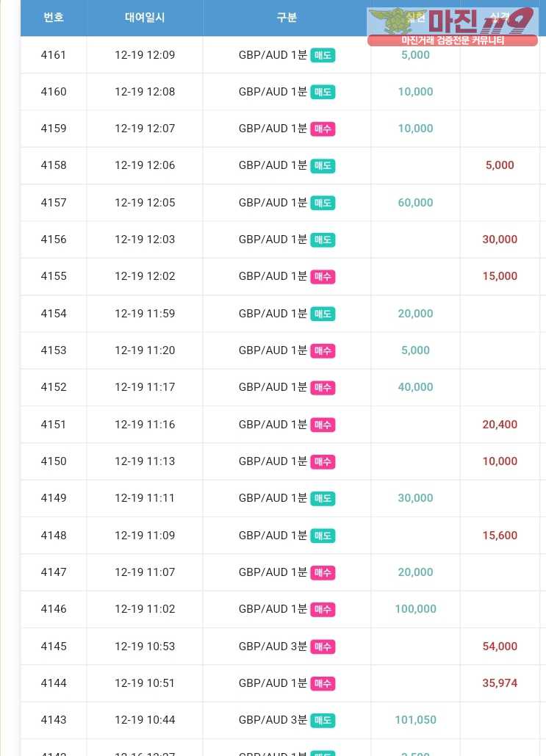546x756 pixels.
Task: Click the GBP/AUD 3분 text in row 4145
Action: [273, 646]
